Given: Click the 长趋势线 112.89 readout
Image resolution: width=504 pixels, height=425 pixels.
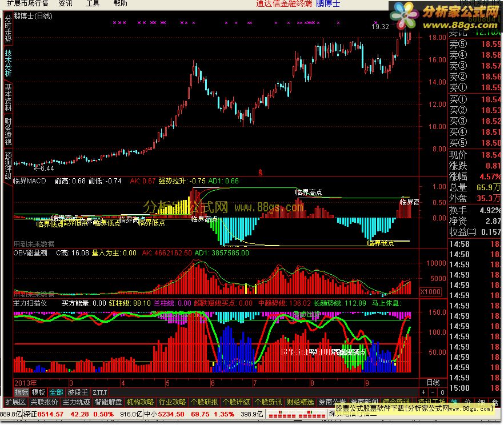Looking at the screenshot, I should point(340,303).
